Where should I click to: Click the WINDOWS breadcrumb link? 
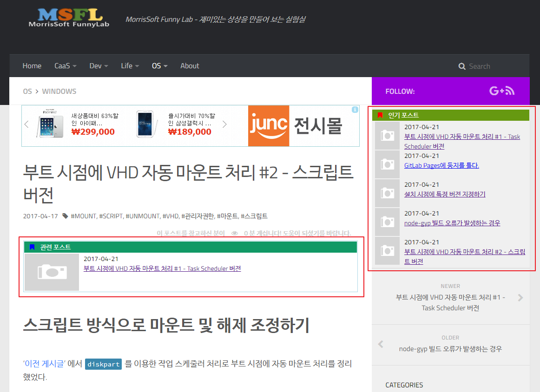pos(59,91)
